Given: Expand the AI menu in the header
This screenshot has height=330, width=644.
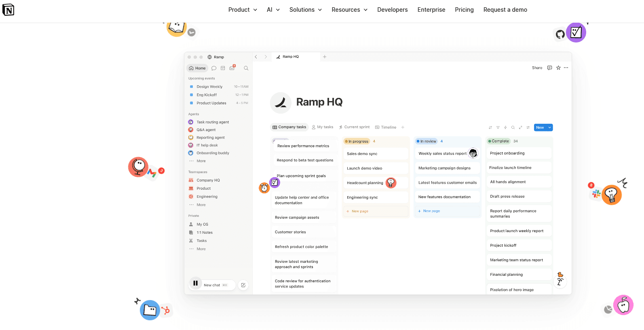Looking at the screenshot, I should point(273,10).
